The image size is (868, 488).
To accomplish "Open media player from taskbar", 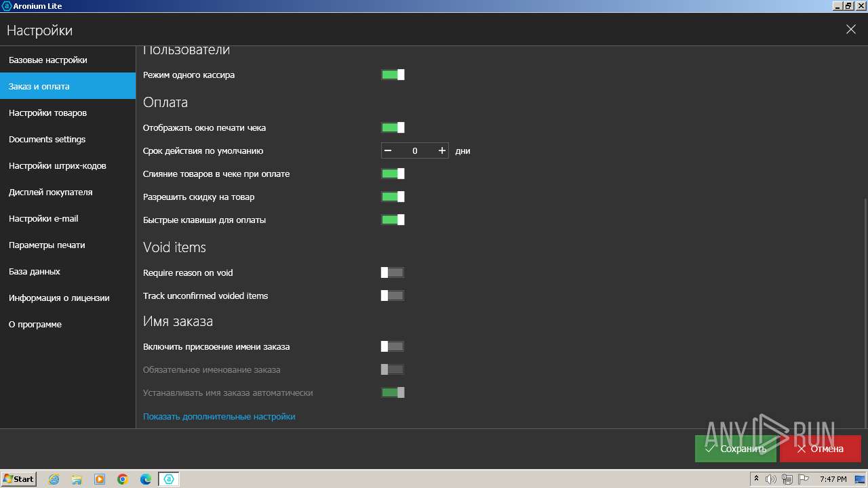I will 100,479.
